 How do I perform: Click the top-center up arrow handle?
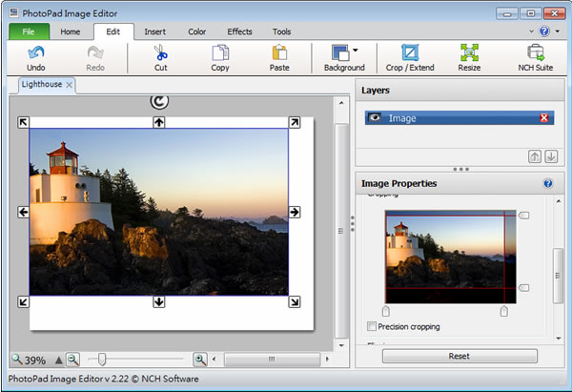pyautogui.click(x=158, y=122)
